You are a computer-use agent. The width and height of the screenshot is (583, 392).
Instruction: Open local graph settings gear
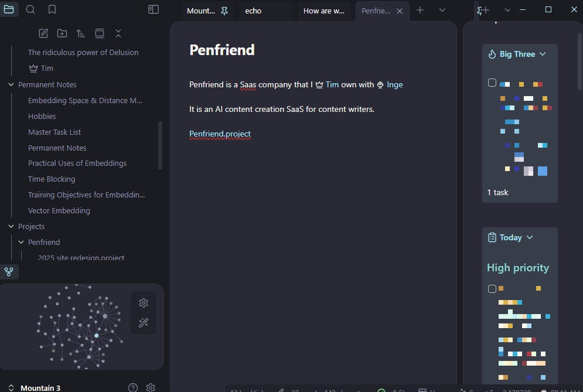tap(144, 303)
